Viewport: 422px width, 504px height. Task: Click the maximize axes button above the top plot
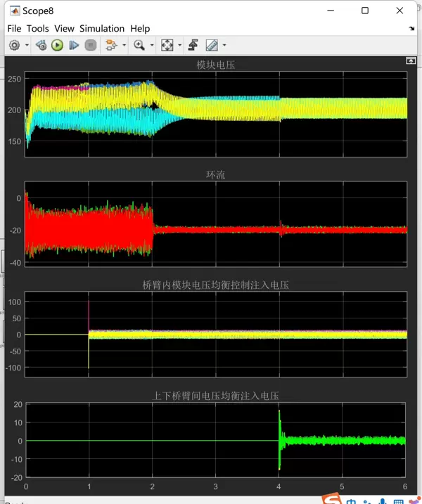tap(411, 61)
